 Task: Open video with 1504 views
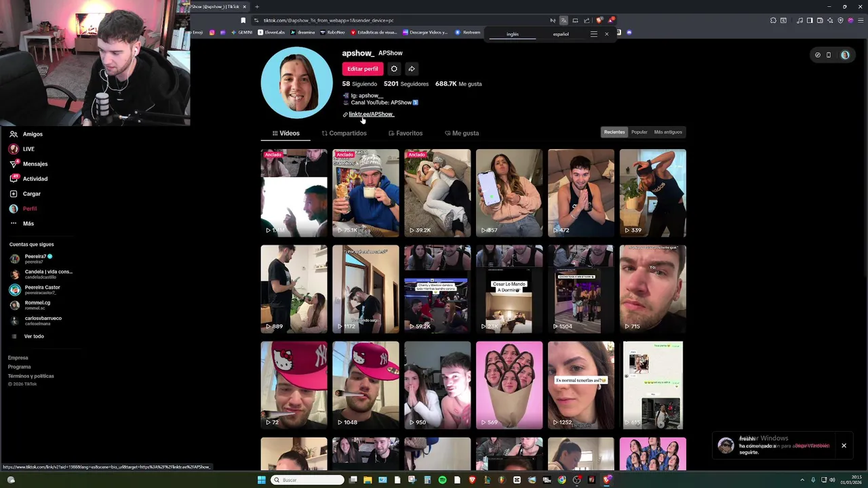(581, 289)
